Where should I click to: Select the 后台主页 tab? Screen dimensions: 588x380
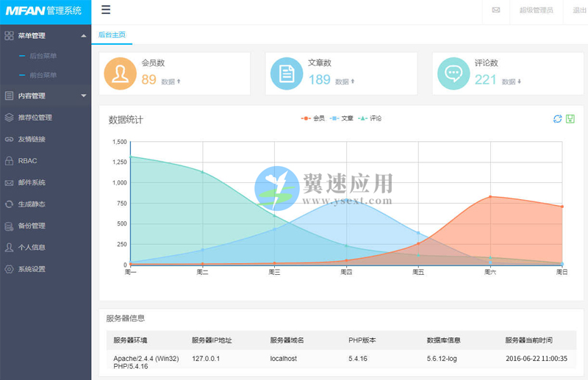pyautogui.click(x=112, y=35)
